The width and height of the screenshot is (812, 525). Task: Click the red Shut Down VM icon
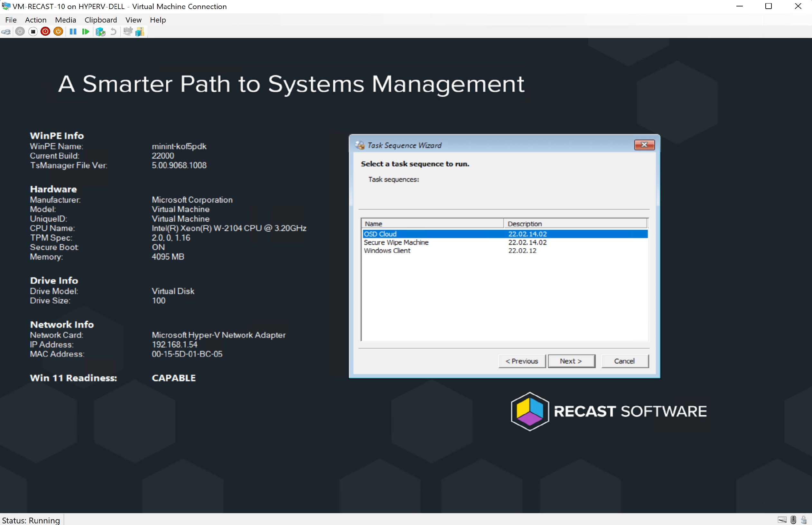click(45, 32)
